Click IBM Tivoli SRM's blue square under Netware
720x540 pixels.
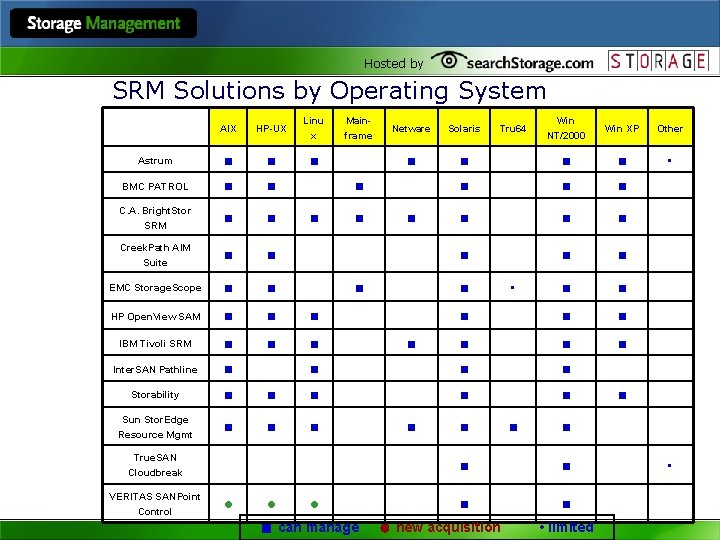[411, 344]
